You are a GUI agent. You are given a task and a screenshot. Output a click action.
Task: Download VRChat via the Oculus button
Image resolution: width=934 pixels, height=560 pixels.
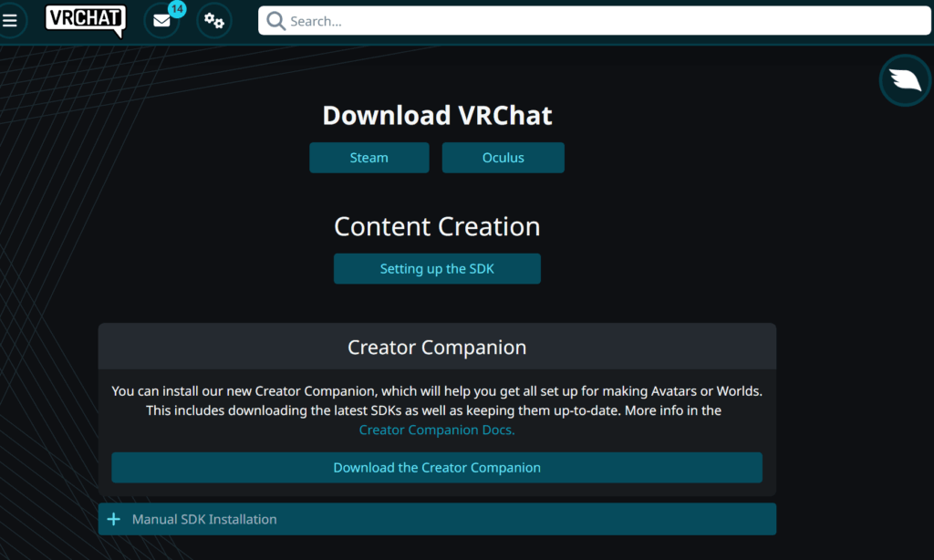503,158
